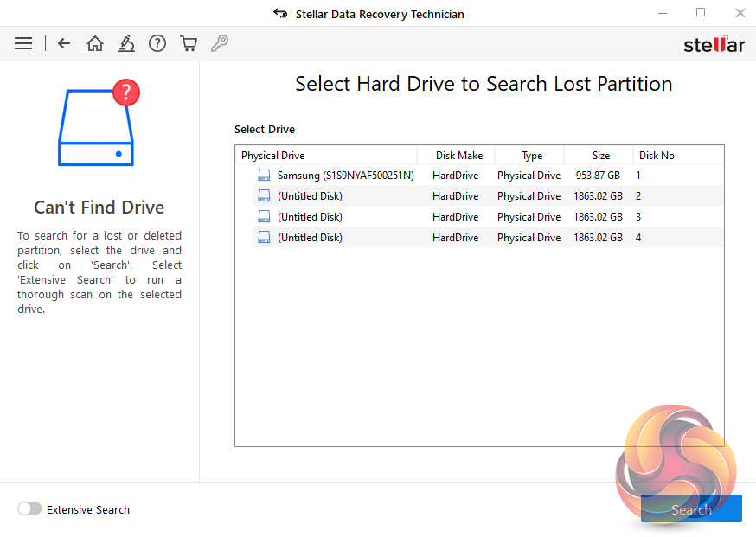Select Untitled Disk number 2
This screenshot has width=756, height=537.
point(310,196)
